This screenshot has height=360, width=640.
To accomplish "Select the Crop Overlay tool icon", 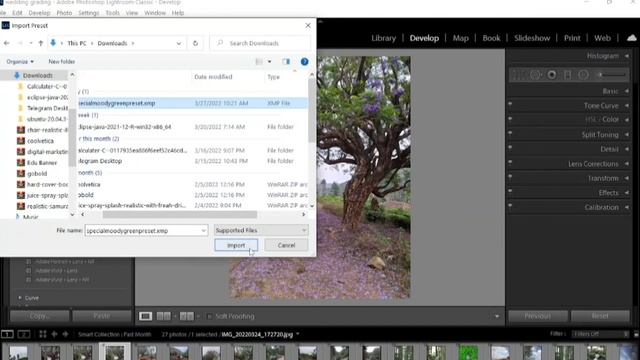I will pyautogui.click(x=519, y=75).
